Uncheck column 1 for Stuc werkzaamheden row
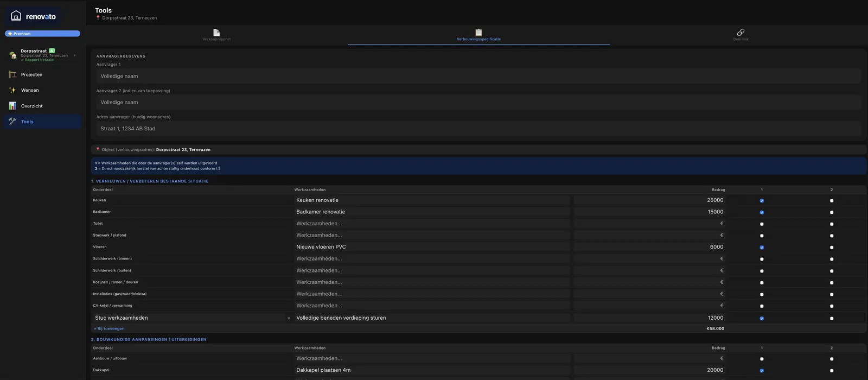Image resolution: width=868 pixels, height=380 pixels. tap(762, 319)
